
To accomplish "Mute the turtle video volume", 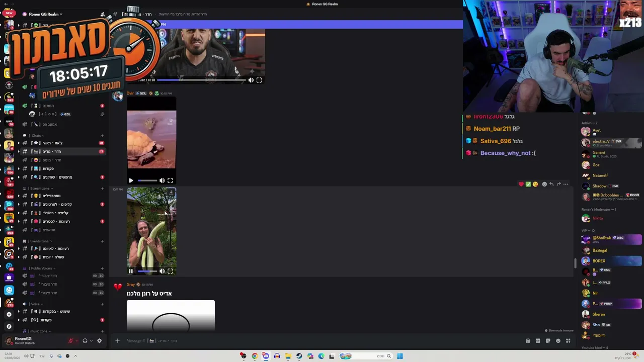I will coord(162,180).
